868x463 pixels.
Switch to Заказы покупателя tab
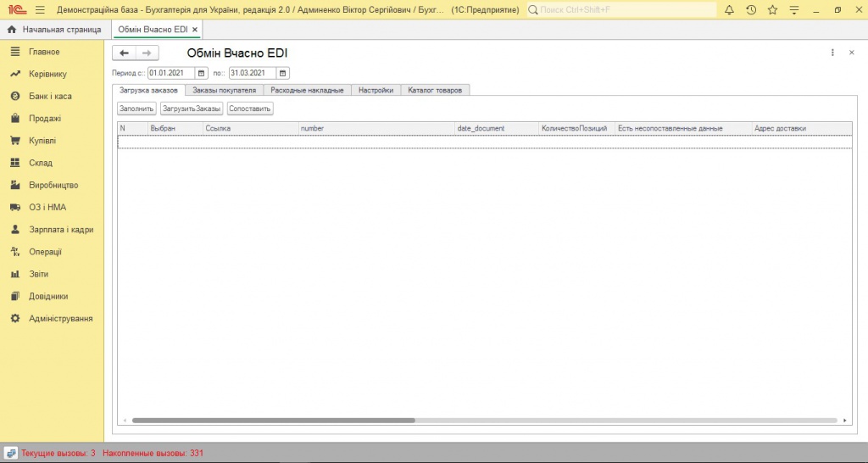coord(224,90)
